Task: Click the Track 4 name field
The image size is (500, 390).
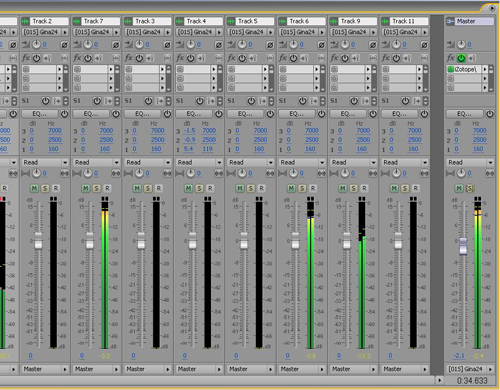Action: tap(203, 21)
